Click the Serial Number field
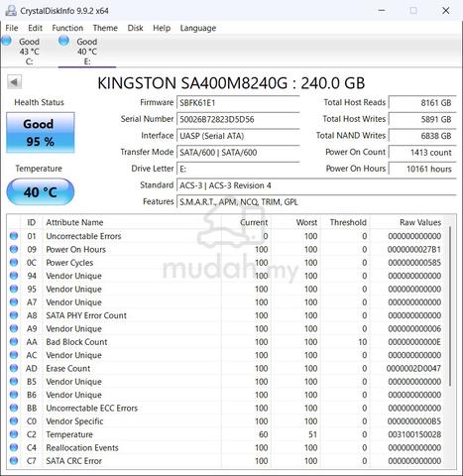This screenshot has width=463, height=476. tap(238, 119)
